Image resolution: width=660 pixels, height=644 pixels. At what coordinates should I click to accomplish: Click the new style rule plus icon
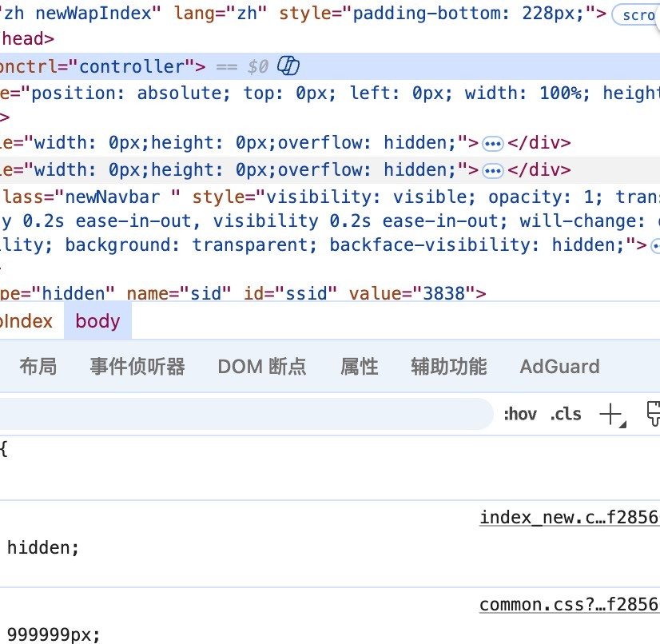click(x=610, y=414)
